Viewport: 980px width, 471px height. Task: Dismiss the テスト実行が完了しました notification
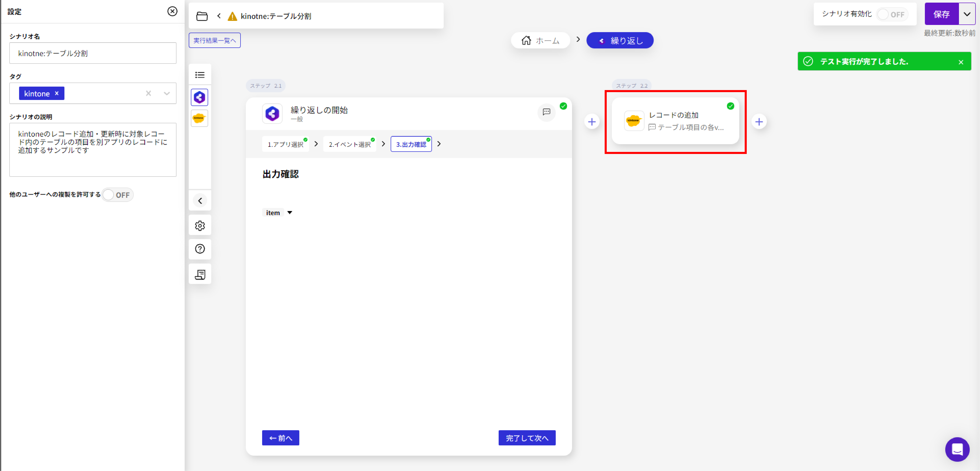tap(961, 62)
